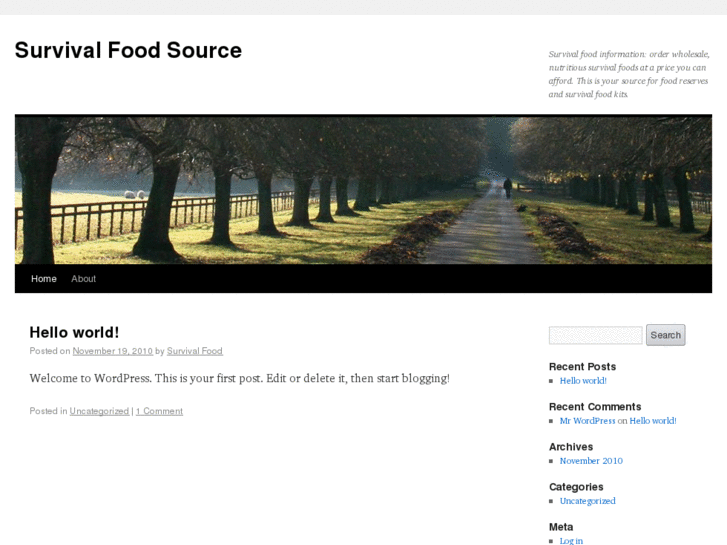Open the 1 Comment link
This screenshot has height=545, width=727.
(x=159, y=411)
